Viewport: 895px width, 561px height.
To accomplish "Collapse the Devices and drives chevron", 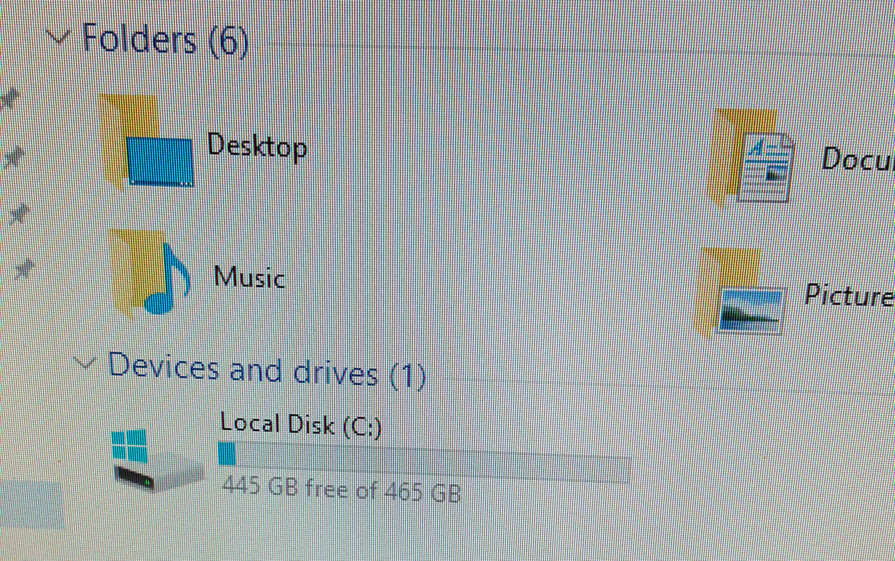I will tap(84, 362).
